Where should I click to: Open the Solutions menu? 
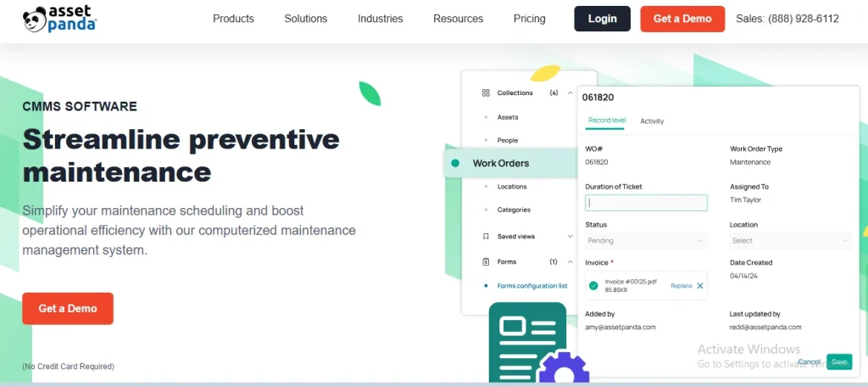[305, 19]
